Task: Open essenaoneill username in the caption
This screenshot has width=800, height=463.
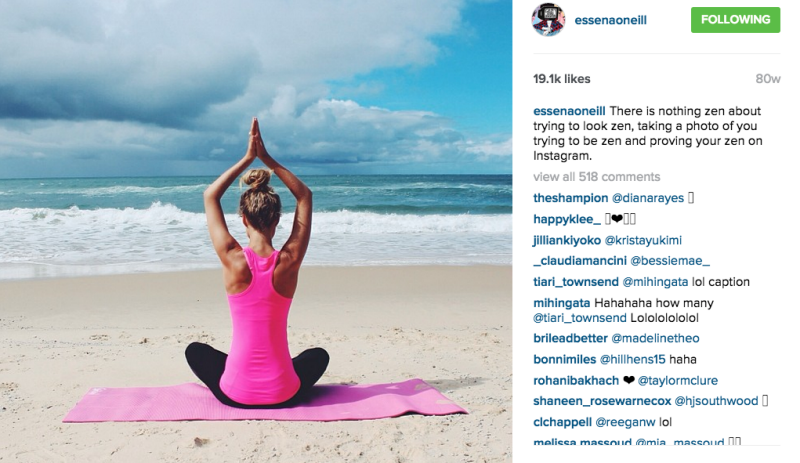Action: point(569,111)
